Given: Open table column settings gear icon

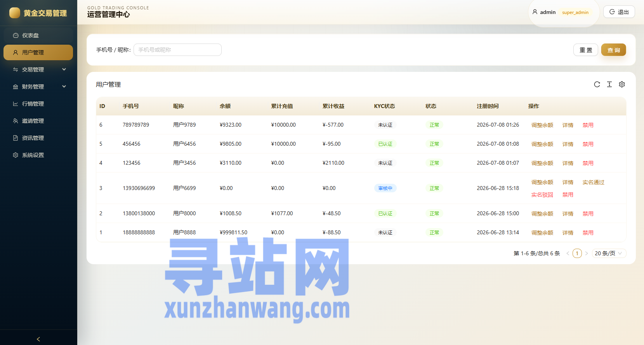Looking at the screenshot, I should pos(622,84).
